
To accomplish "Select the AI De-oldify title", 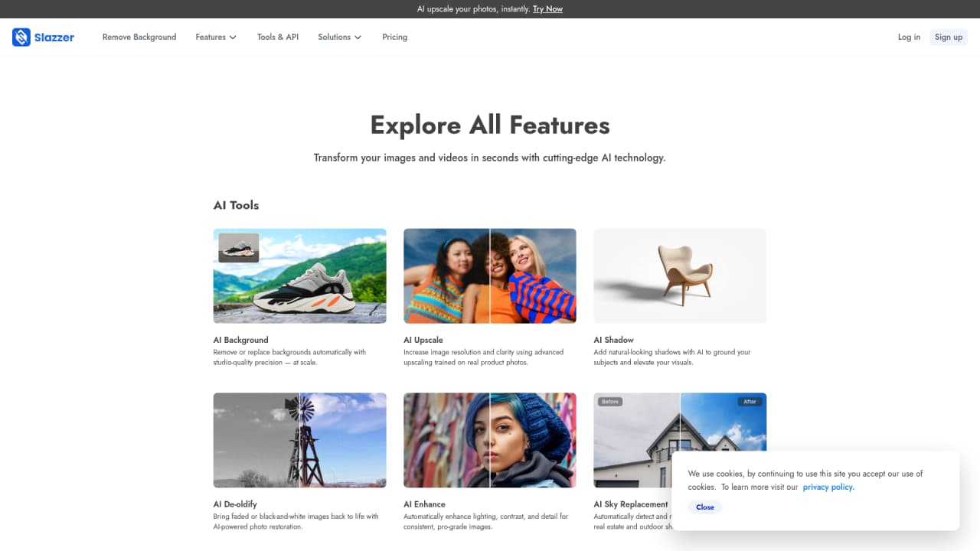I will pyautogui.click(x=235, y=504).
